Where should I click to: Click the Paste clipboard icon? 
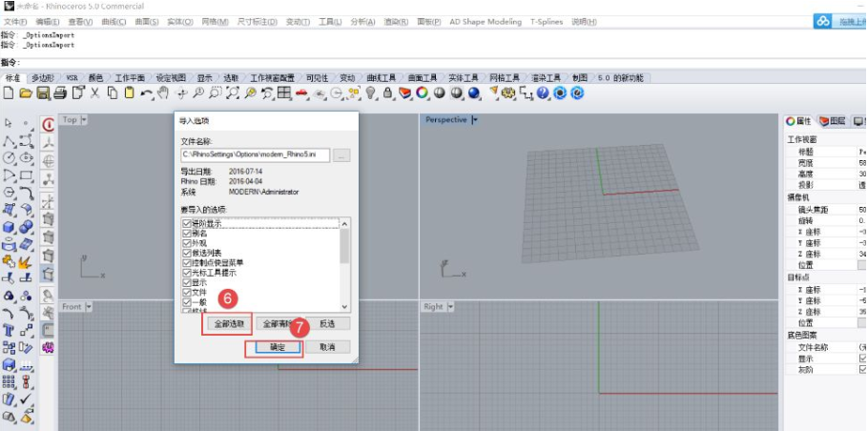(129, 92)
